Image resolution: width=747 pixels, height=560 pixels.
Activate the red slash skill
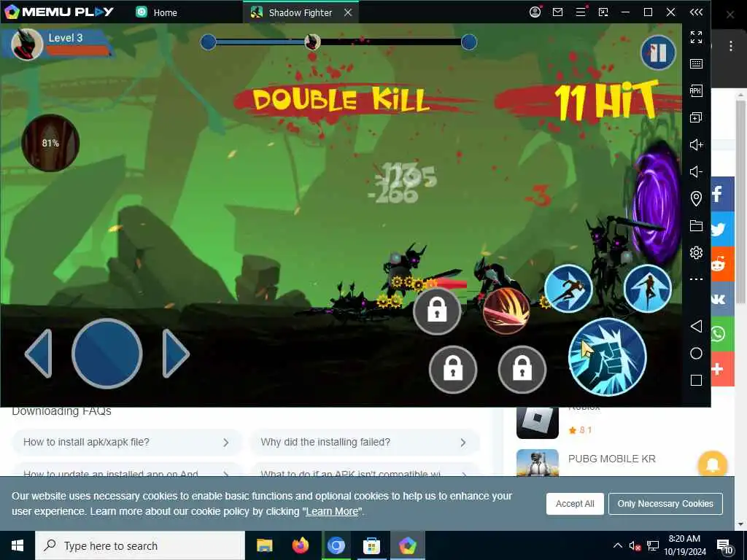click(506, 311)
